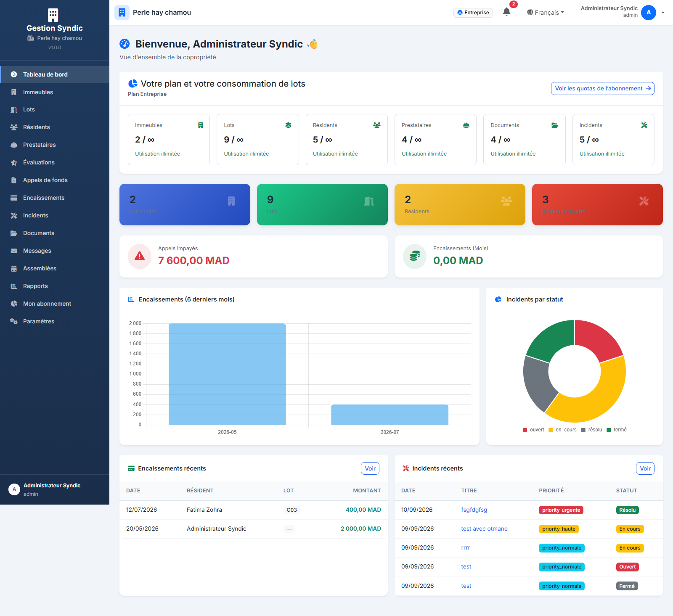Click the helmet icon in Prestataires quota card
The image size is (673, 616).
tap(466, 125)
